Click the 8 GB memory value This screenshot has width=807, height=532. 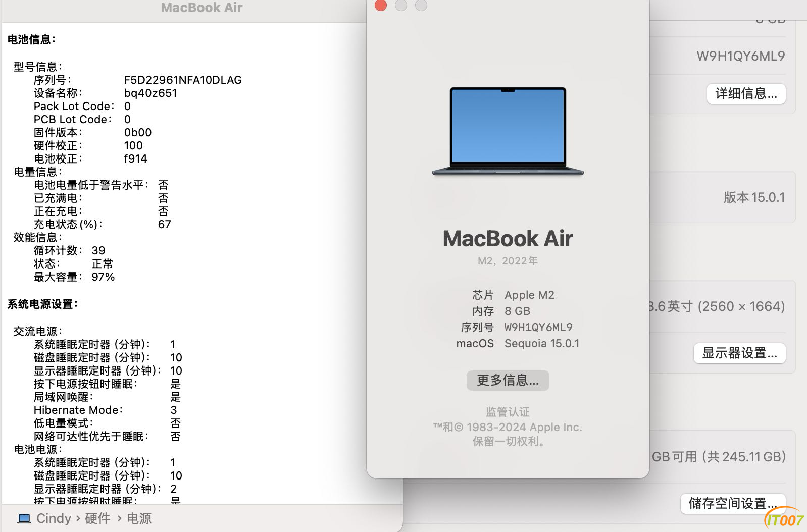(x=517, y=311)
